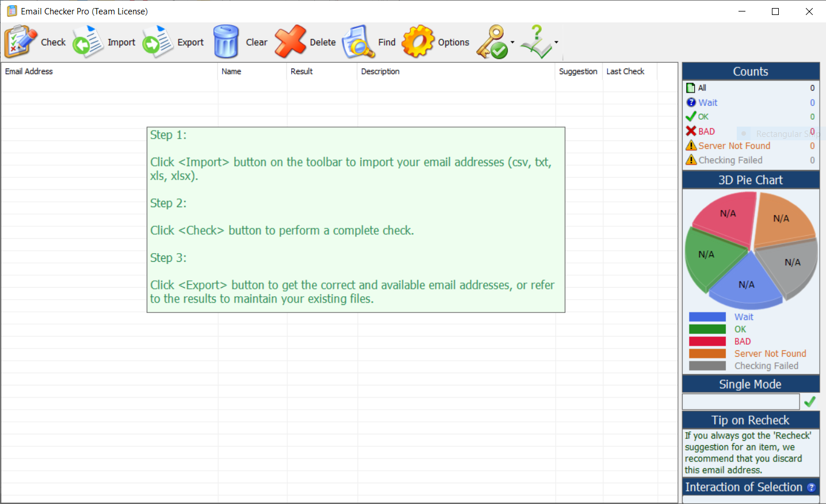Click the Import toolbar label

[121, 42]
